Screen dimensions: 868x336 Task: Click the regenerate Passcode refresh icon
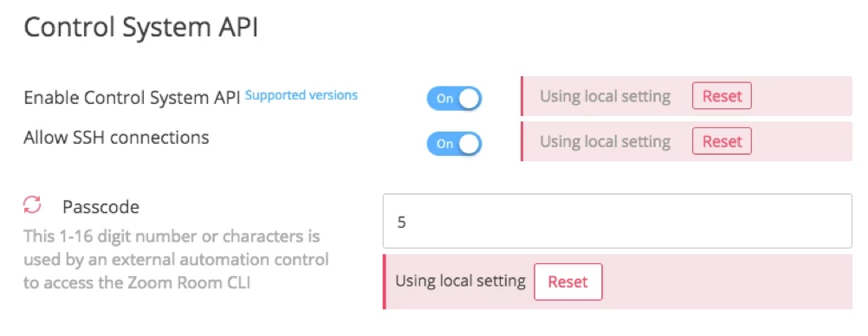pos(32,205)
